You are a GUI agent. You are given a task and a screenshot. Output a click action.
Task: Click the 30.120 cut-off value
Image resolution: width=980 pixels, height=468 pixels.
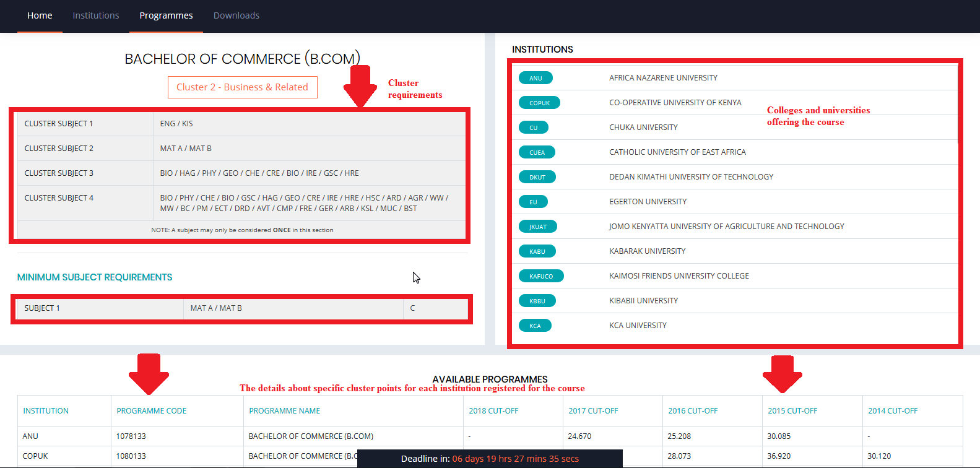[879, 456]
